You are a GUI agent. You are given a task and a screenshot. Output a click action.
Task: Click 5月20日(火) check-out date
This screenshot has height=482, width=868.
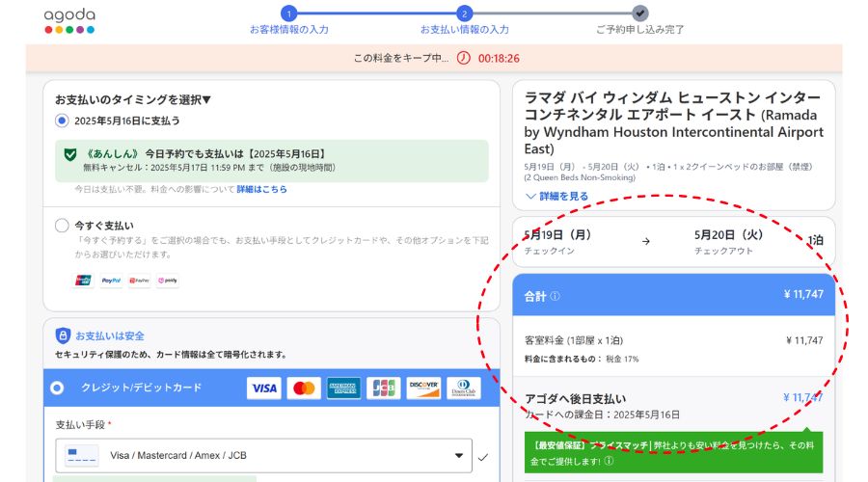click(x=728, y=234)
